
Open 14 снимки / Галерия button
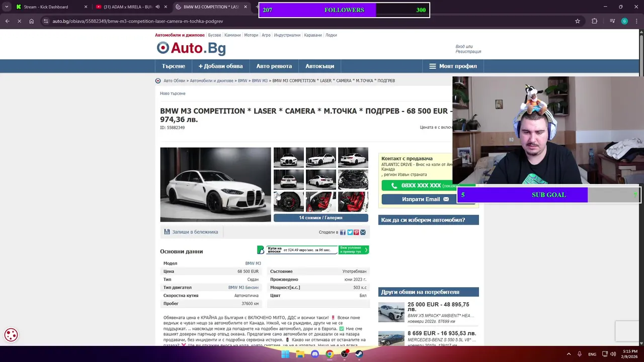320,218
